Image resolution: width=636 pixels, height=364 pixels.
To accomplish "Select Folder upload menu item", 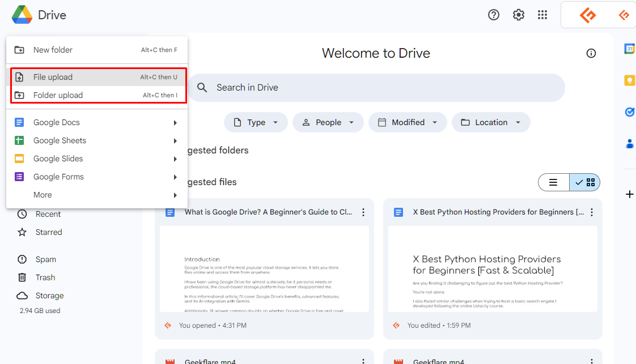I will point(97,95).
